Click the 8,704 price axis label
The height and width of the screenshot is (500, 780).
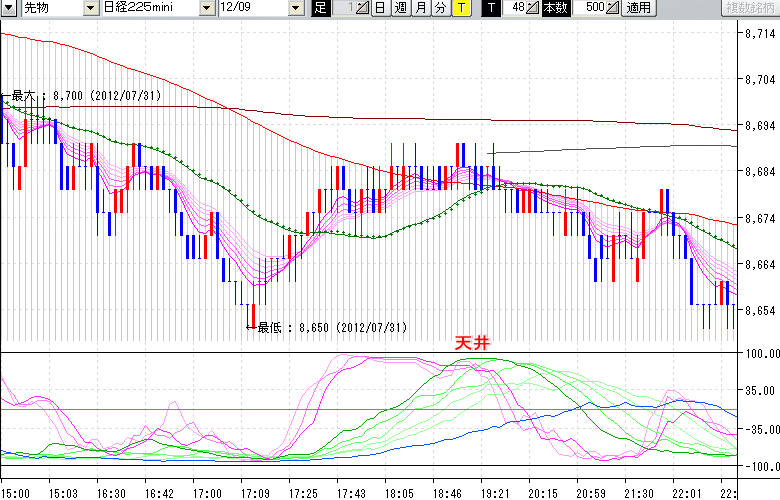point(761,80)
